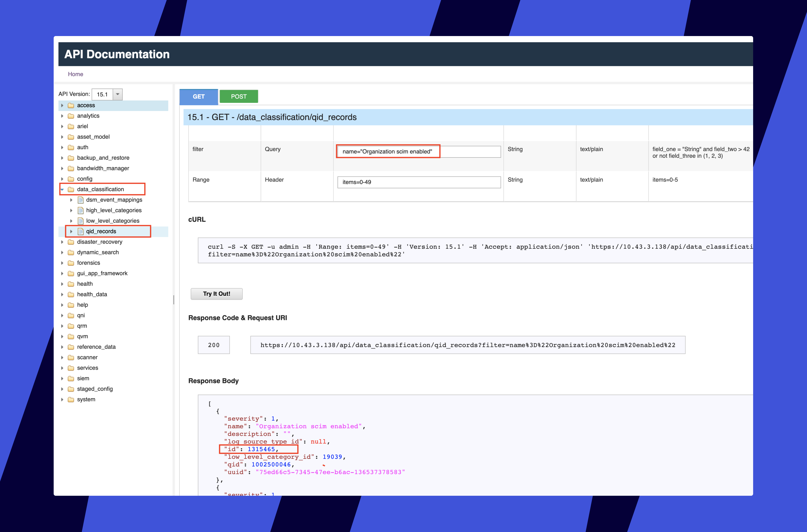Click the qid_records document icon

[80, 231]
